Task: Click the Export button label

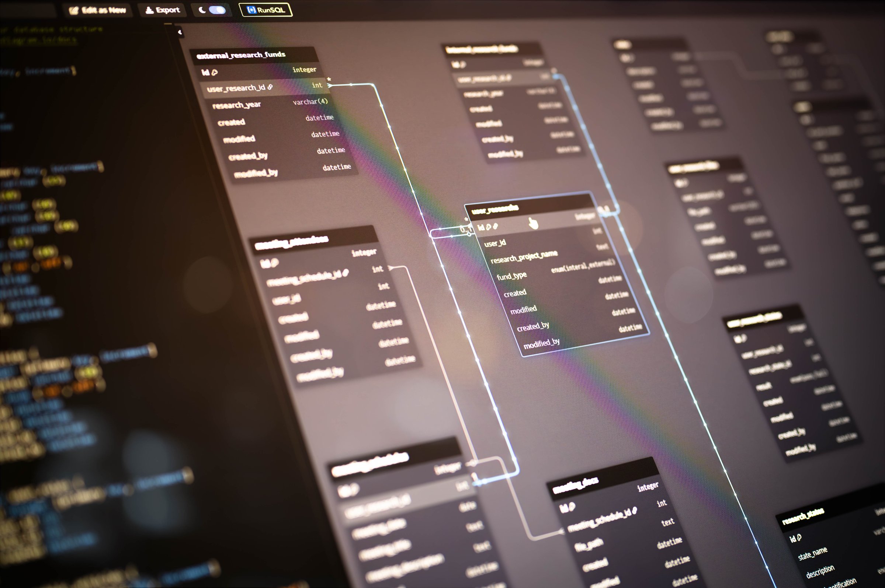Action: (x=166, y=10)
